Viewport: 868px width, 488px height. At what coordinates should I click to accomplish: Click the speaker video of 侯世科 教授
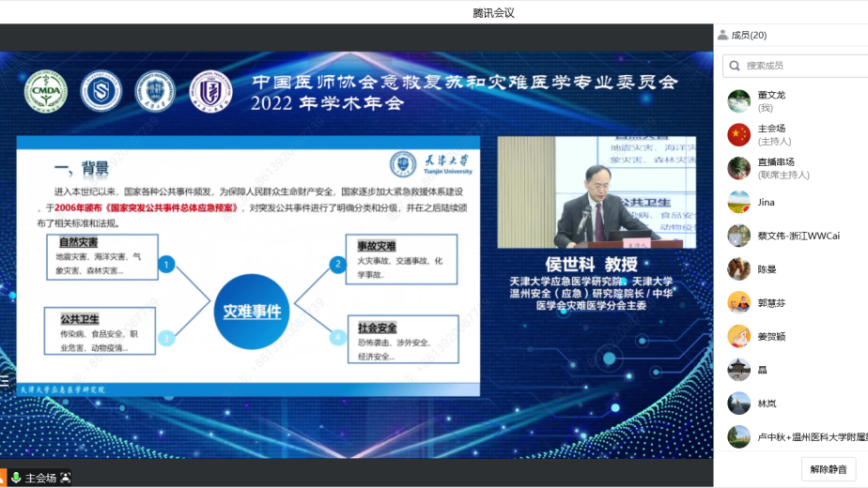coord(597,192)
